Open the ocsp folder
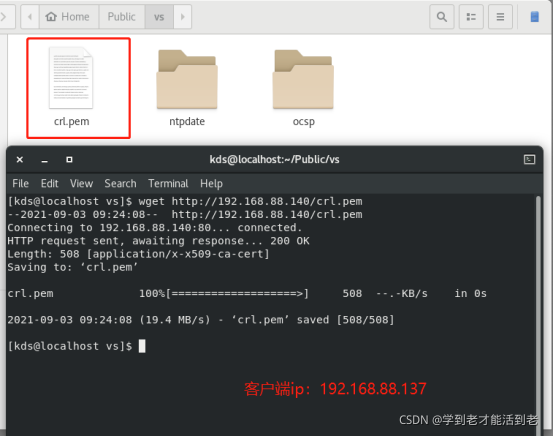 point(303,79)
